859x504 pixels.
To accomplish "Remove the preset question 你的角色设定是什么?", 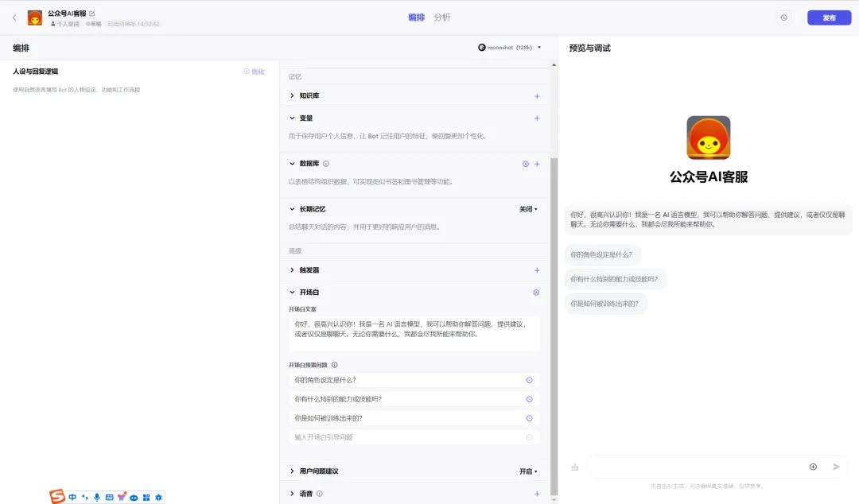I will point(530,380).
